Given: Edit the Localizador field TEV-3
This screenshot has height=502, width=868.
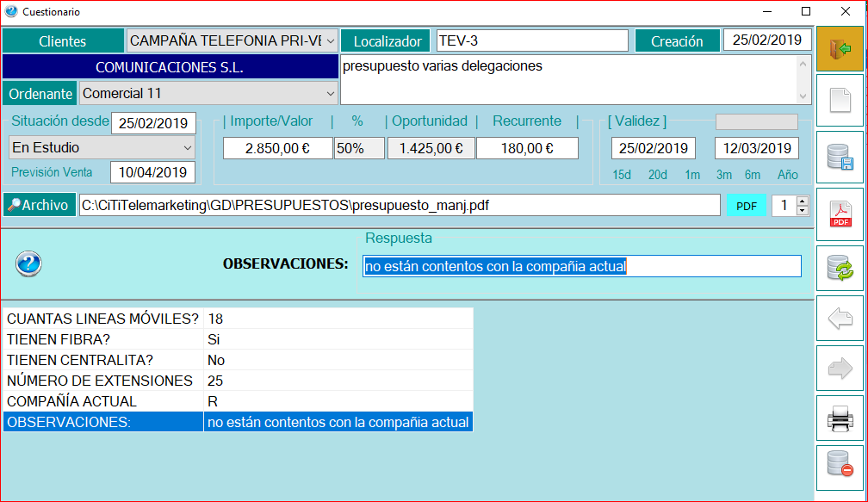Looking at the screenshot, I should coord(532,41).
